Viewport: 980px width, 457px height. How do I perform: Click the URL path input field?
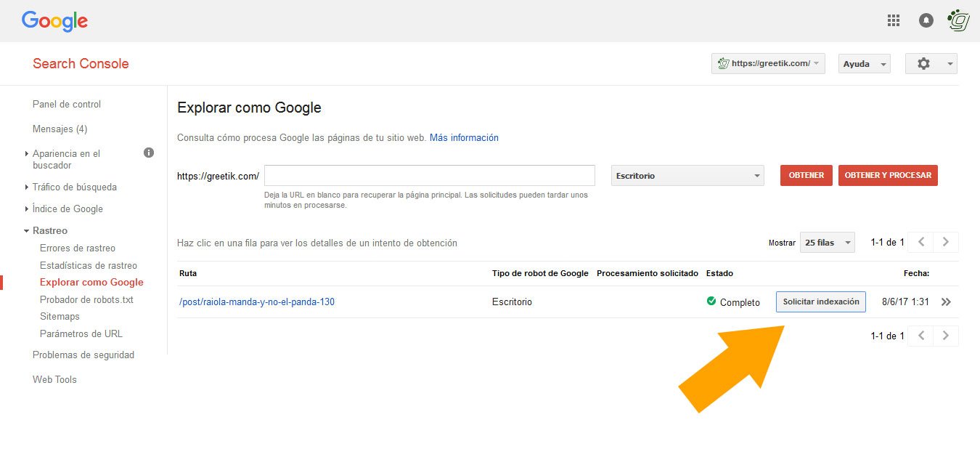click(x=429, y=176)
